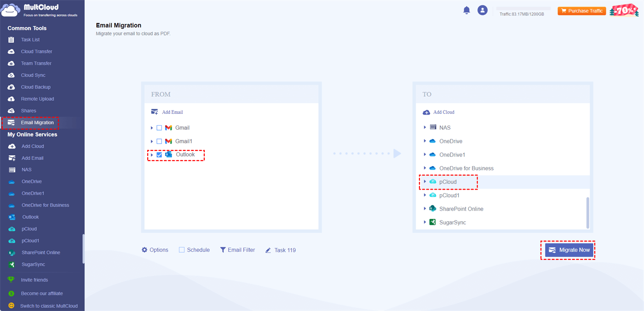This screenshot has width=644, height=311.
Task: Click the pCloud icon in TO list
Action: [432, 182]
